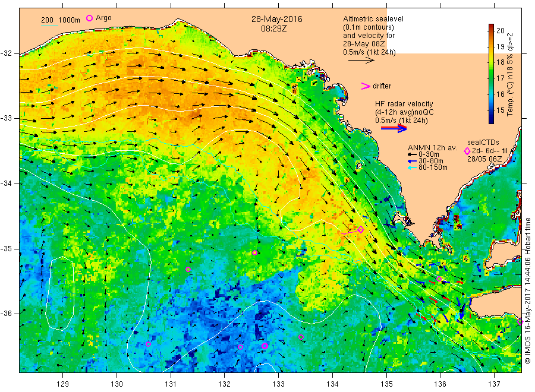Select the Argo float marker near 133.4E, -36.4

[301, 337]
